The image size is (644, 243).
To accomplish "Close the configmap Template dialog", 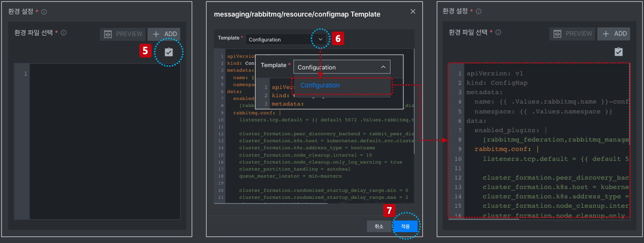I will [413, 11].
